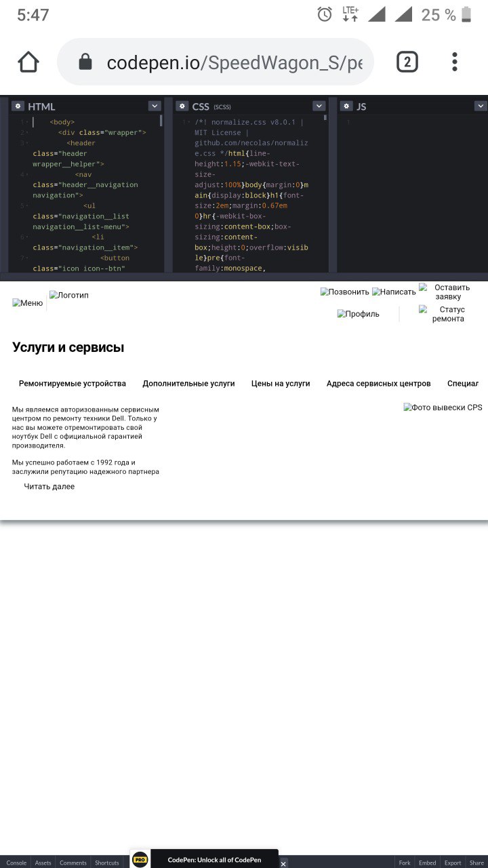Click the HTML editor vertical scrollbar
The width and height of the screenshot is (488, 868).
click(x=161, y=121)
